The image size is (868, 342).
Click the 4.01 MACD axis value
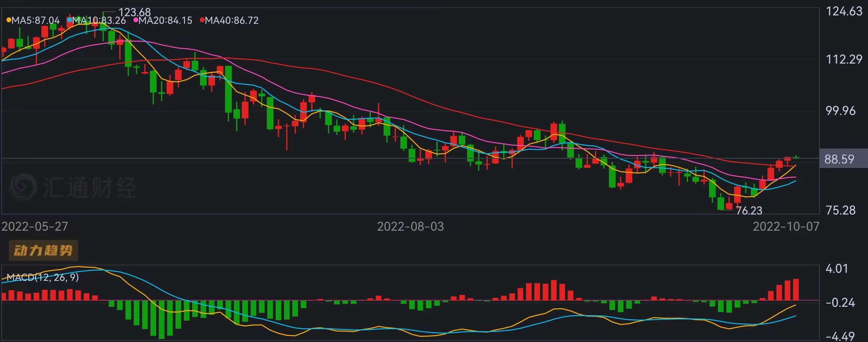pyautogui.click(x=836, y=268)
